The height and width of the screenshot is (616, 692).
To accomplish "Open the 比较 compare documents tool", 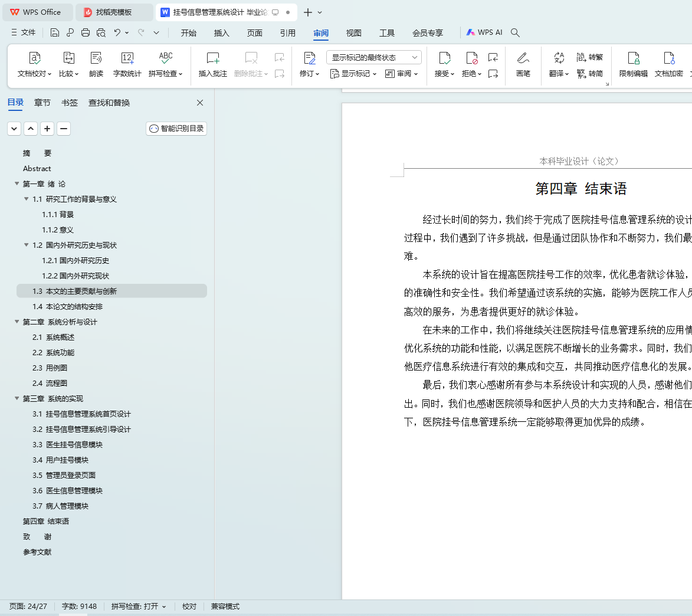I will coord(69,64).
